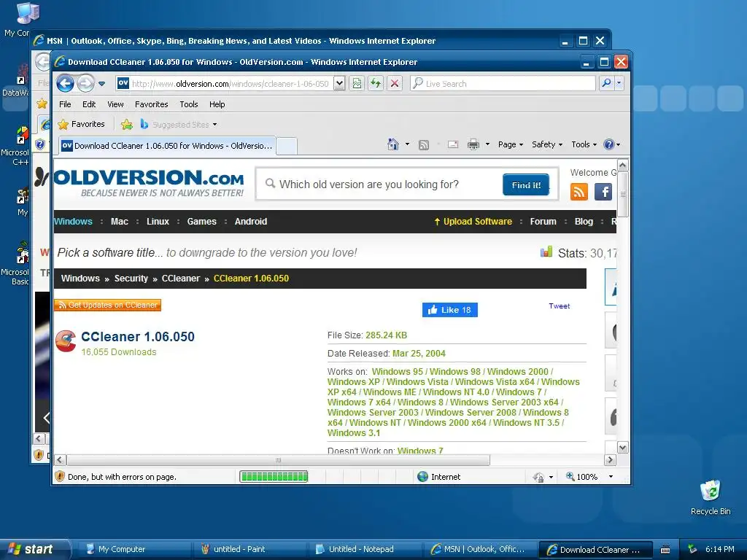Select Android in the site navigation
Viewport: 747px width, 560px height.
pos(251,222)
